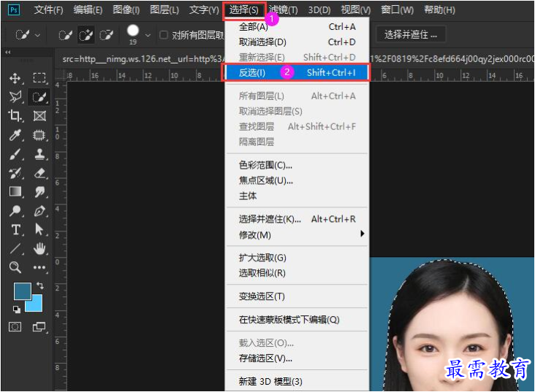The image size is (535, 392).
Task: Open the Type menu
Action: click(204, 10)
